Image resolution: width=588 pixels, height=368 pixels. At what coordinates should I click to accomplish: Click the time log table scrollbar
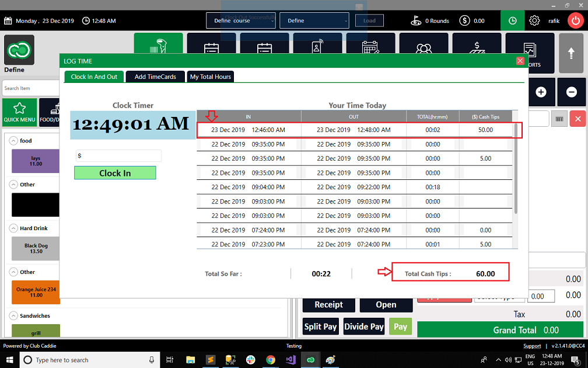pos(516,169)
